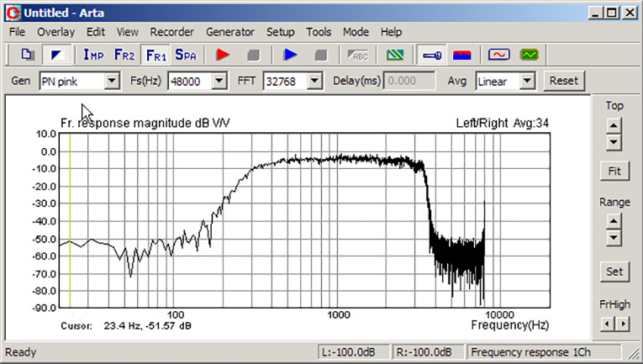This screenshot has width=643, height=364.
Task: Start the generator with the blue play arrow
Action: (x=290, y=55)
